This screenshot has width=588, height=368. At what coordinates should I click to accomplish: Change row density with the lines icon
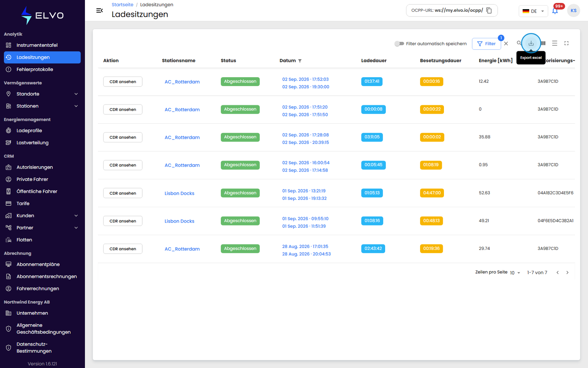[x=555, y=43]
